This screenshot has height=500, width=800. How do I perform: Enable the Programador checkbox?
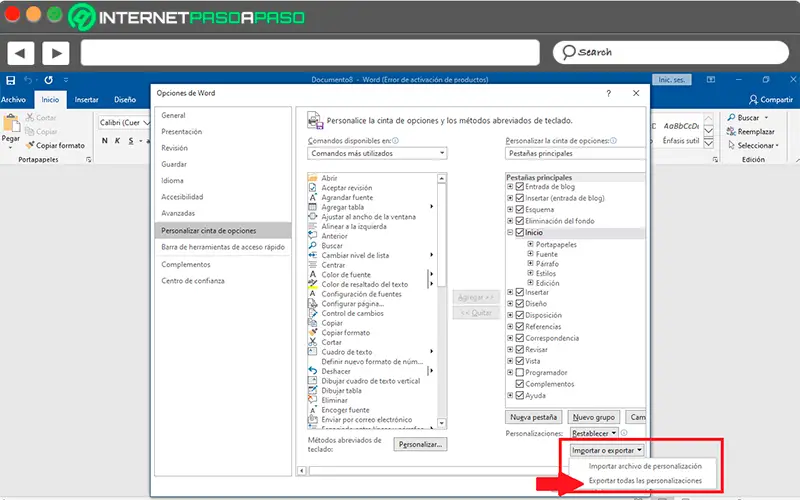(520, 372)
